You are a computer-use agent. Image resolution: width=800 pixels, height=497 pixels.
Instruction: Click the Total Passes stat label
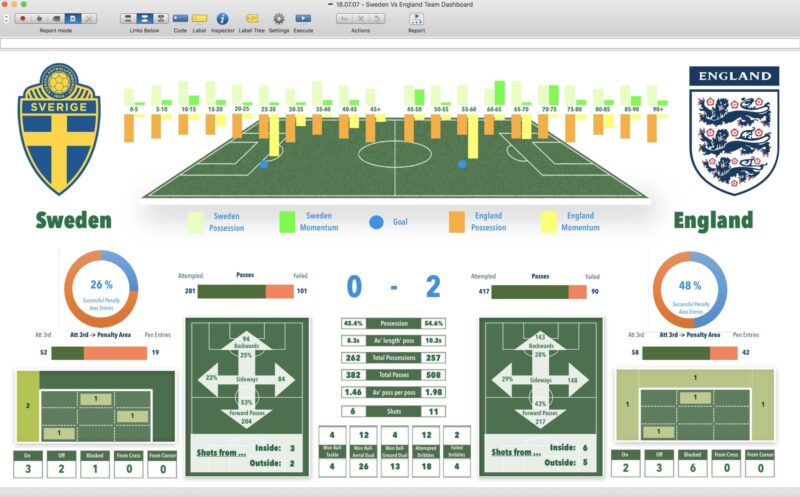tap(394, 375)
